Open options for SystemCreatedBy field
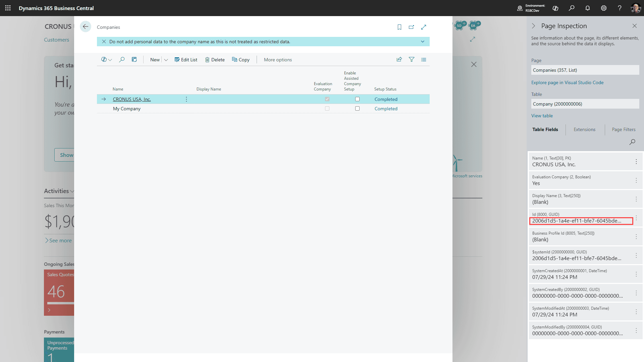The image size is (644, 362). pyautogui.click(x=636, y=293)
